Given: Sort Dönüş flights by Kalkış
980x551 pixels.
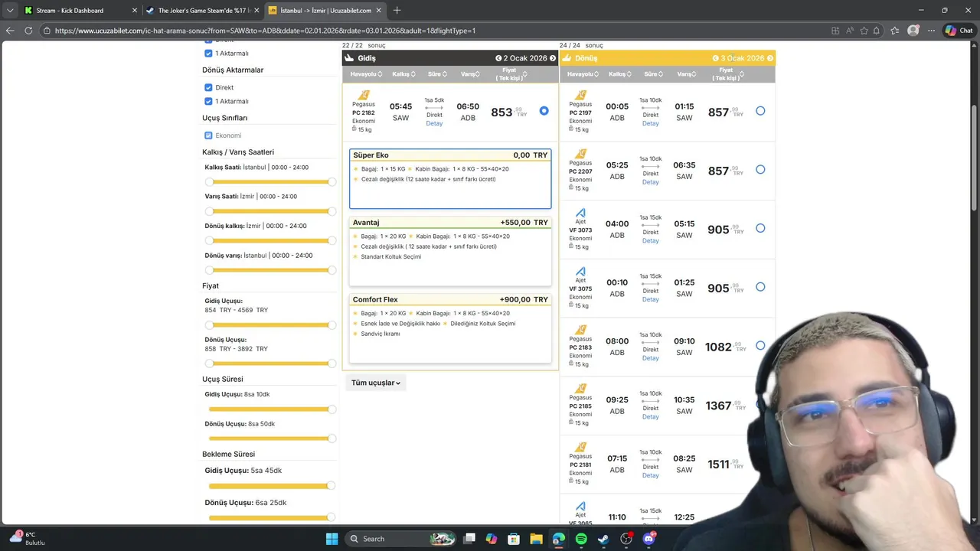Looking at the screenshot, I should [620, 74].
